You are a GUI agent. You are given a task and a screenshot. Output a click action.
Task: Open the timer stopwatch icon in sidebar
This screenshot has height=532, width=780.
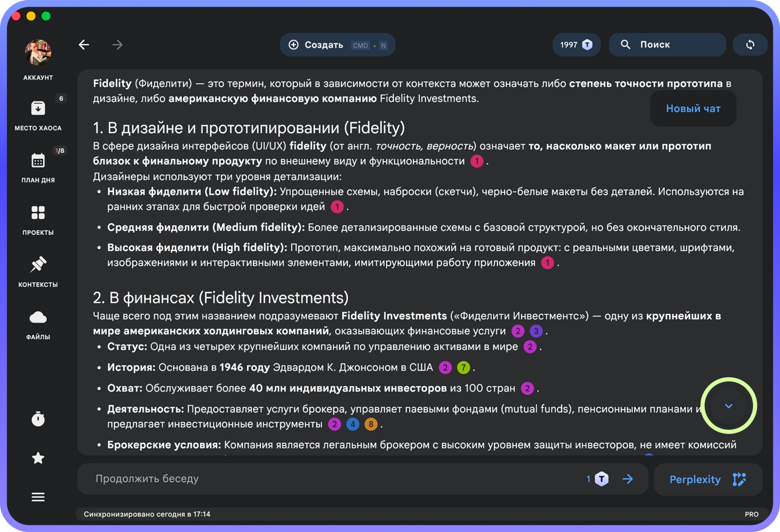coord(38,419)
